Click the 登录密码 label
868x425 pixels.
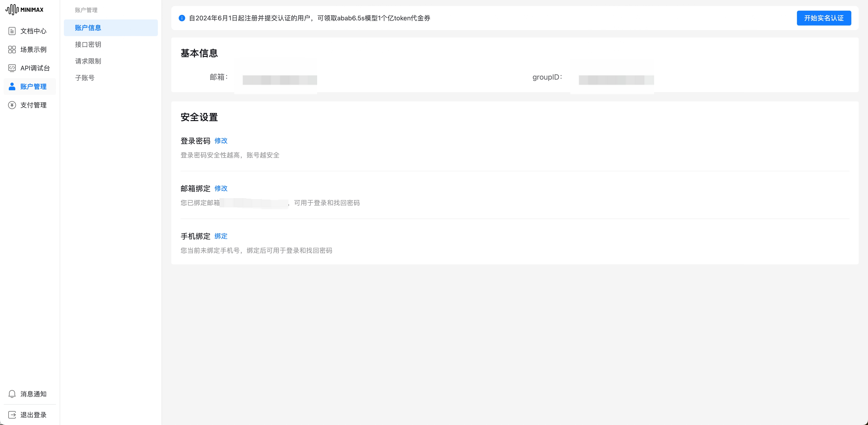(195, 141)
